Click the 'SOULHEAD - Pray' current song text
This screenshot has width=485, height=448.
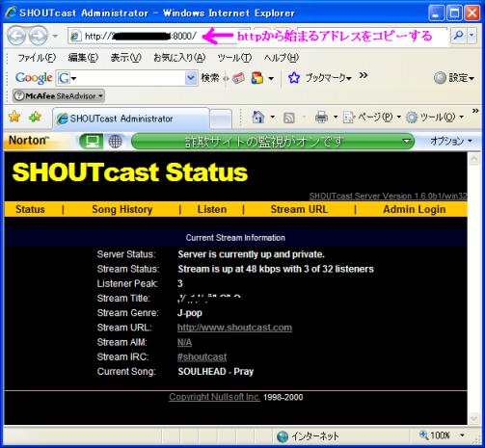click(216, 372)
